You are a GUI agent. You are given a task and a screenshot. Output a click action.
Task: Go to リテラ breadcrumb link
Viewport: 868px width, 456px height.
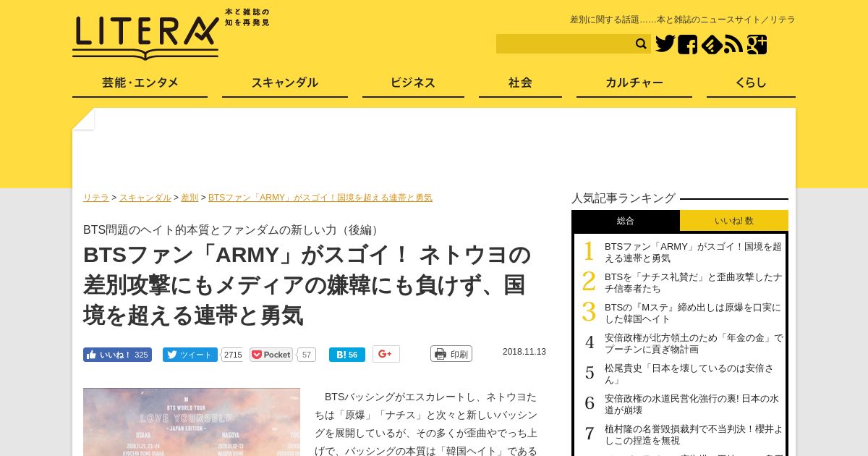96,198
